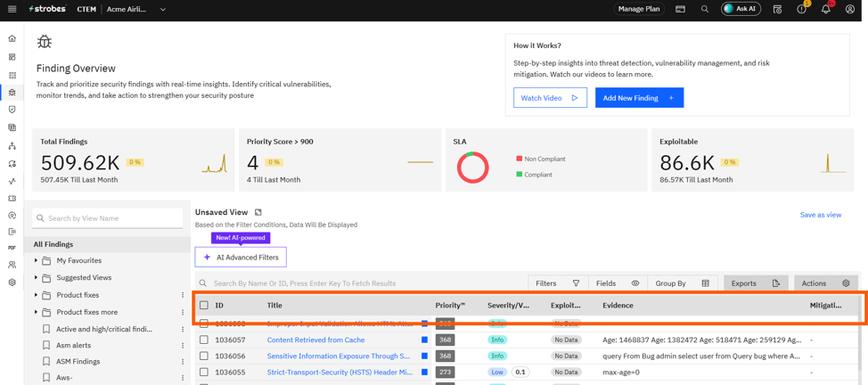Click the blue square on Content Retrieved from Cache row
Viewport: 868px width, 385px height.
pos(424,340)
